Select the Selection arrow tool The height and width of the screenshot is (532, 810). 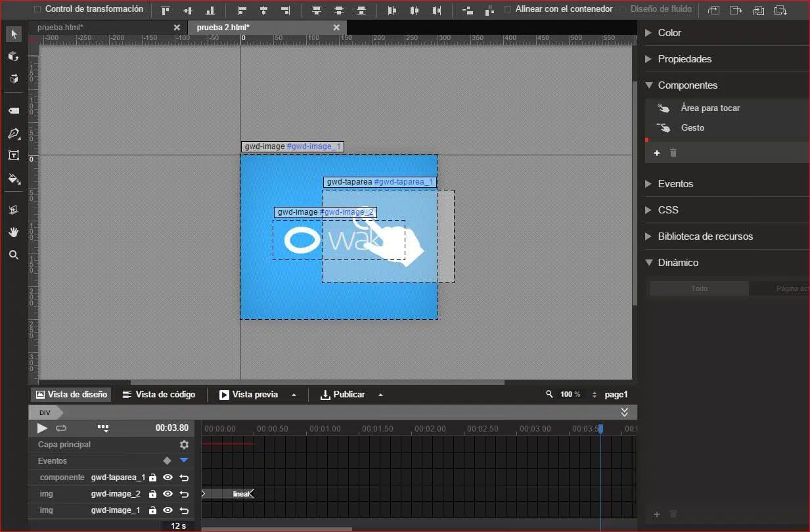(14, 34)
